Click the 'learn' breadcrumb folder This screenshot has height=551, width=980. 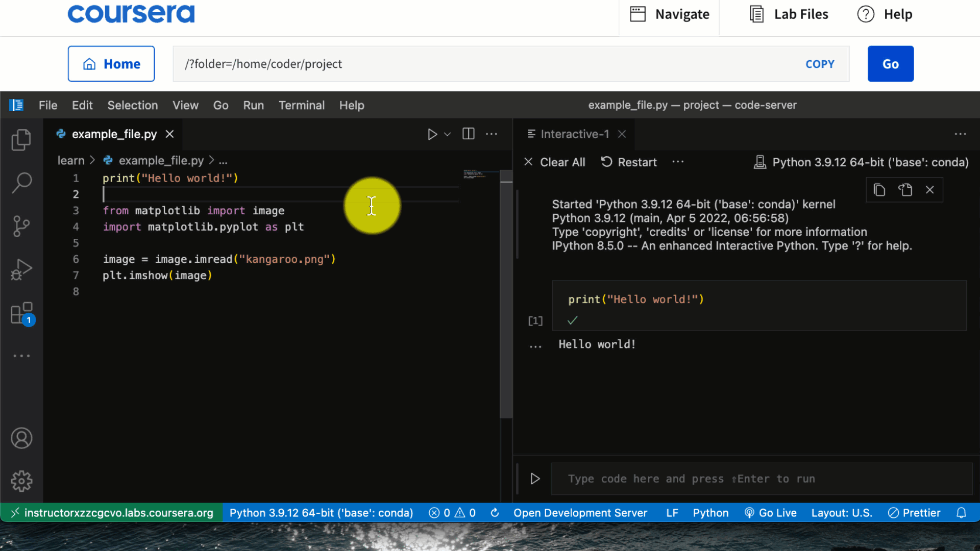71,160
